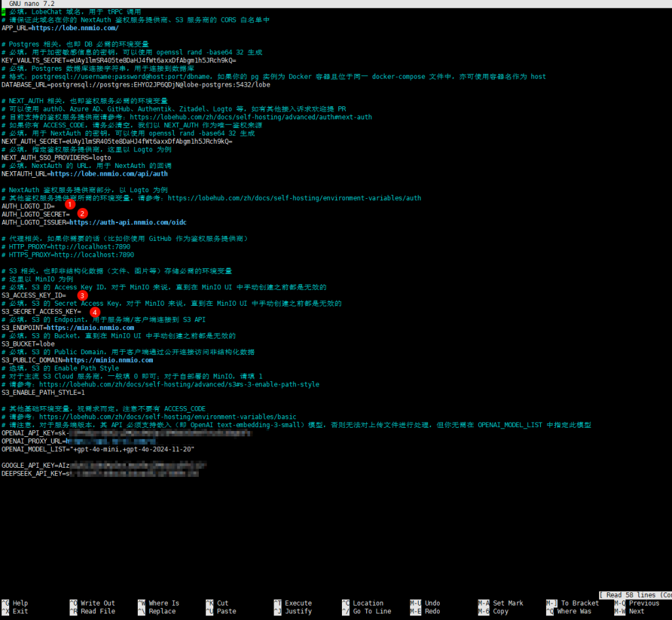This screenshot has width=672, height=620.
Task: Click the Where Is search shortcut
Action: pos(163,603)
